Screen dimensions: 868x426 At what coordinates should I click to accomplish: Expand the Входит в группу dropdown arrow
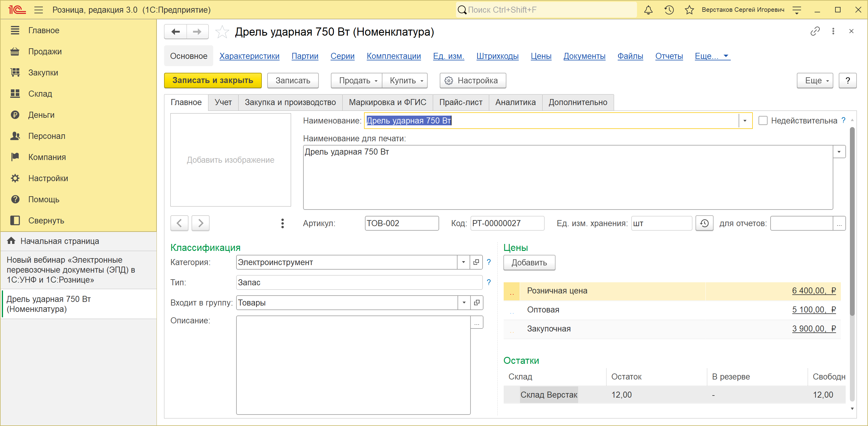464,303
